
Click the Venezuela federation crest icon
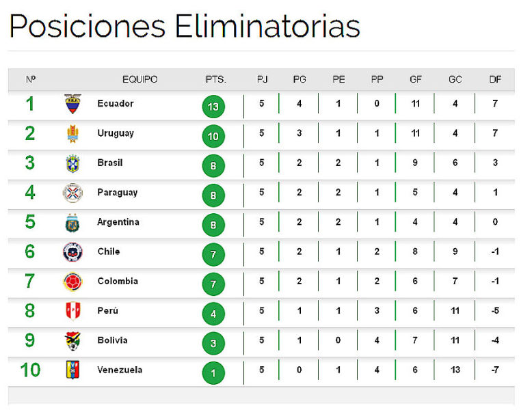coord(72,370)
